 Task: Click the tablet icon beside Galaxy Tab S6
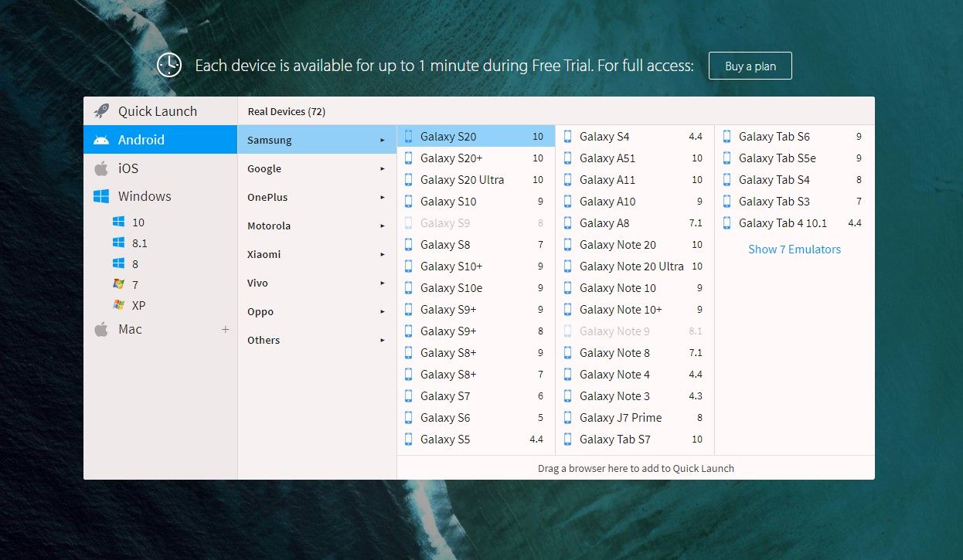coord(727,137)
